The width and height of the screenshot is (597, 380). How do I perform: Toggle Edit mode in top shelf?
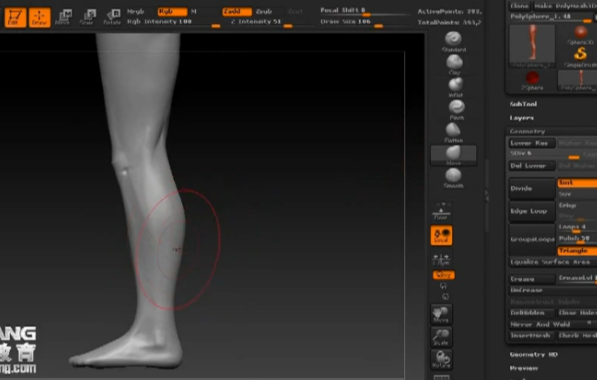(x=15, y=17)
